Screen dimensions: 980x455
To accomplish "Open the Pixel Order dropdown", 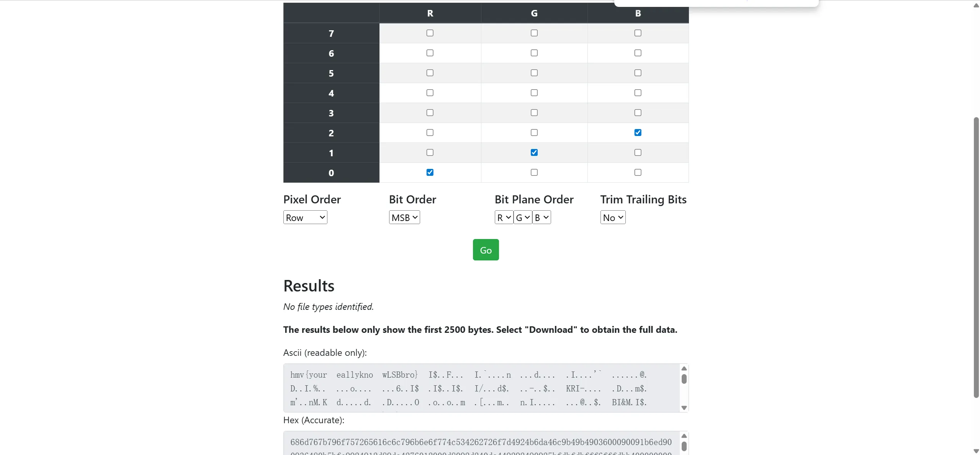I will point(305,218).
